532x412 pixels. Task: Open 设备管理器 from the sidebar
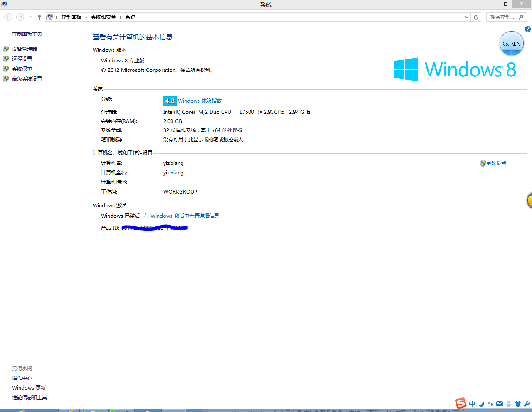(25, 49)
